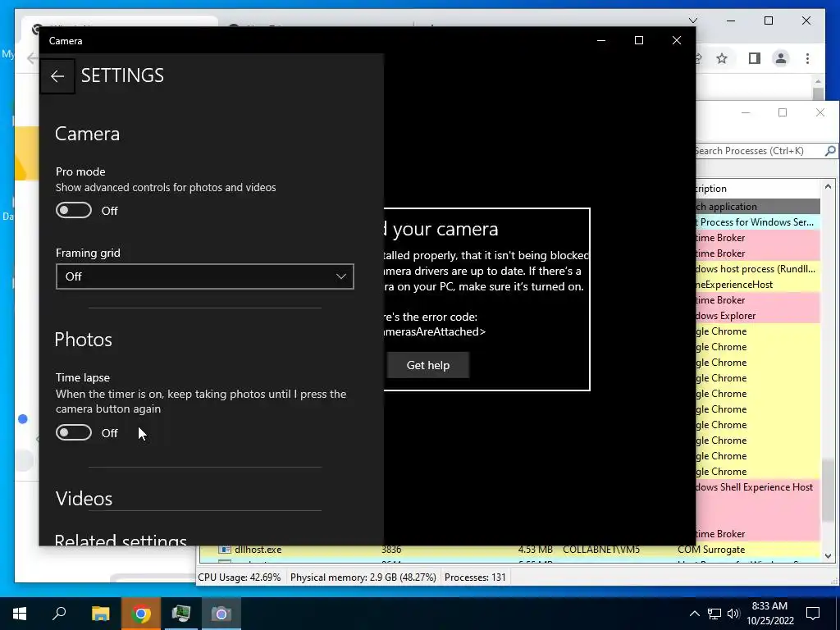Open Chrome three-dot menu
This screenshot has width=840, height=630.
tap(807, 58)
